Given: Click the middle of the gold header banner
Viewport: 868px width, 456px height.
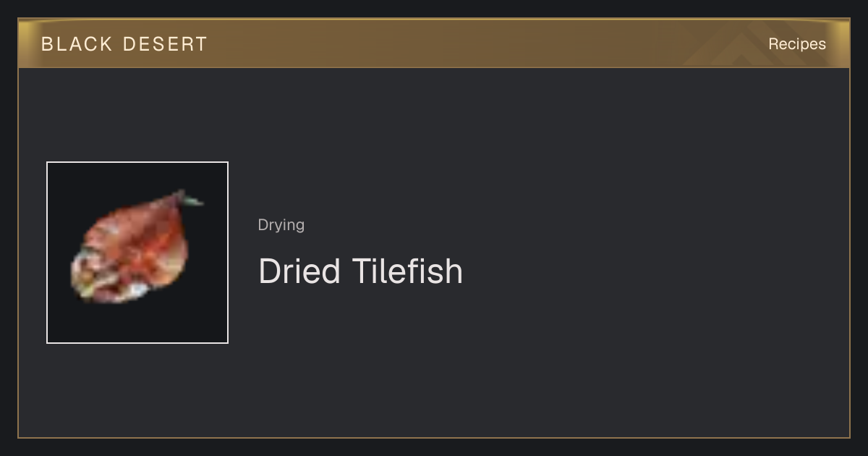Looking at the screenshot, I should (x=434, y=43).
